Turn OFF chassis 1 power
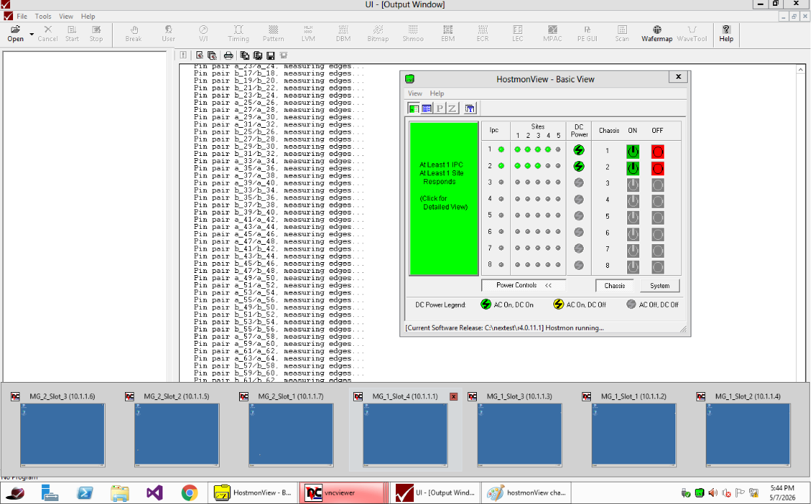This screenshot has height=504, width=812. point(657,152)
